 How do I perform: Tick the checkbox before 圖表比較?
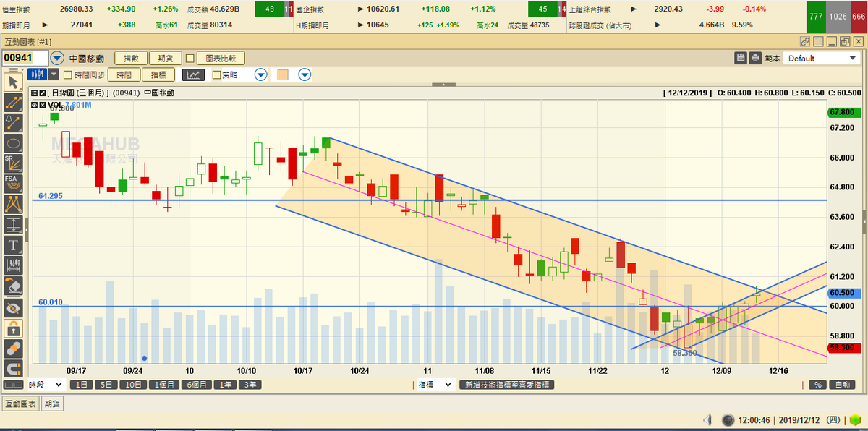pos(190,58)
